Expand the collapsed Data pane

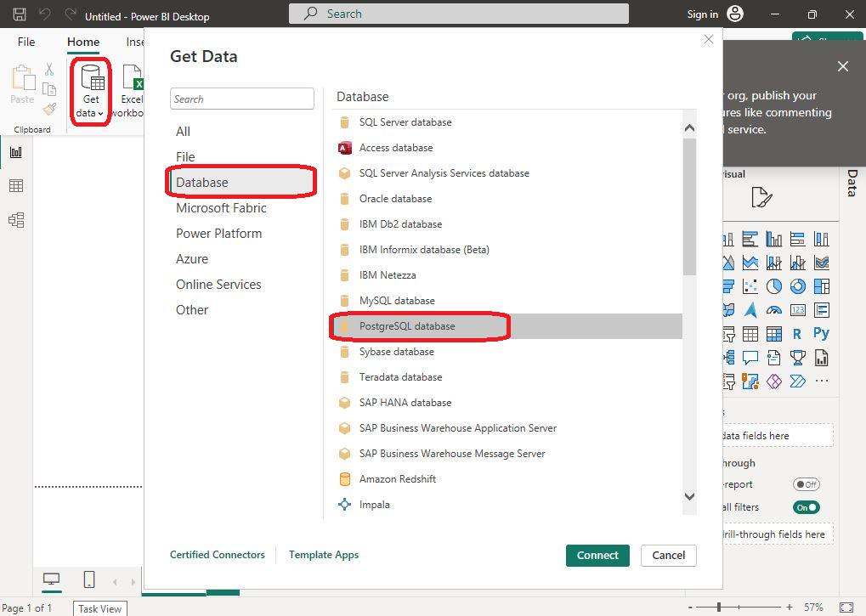852,184
